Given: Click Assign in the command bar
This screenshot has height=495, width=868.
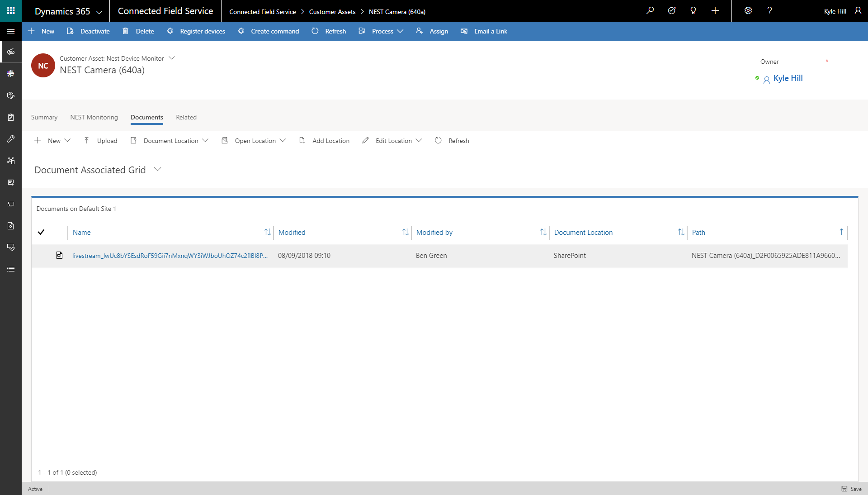Looking at the screenshot, I should coord(432,31).
